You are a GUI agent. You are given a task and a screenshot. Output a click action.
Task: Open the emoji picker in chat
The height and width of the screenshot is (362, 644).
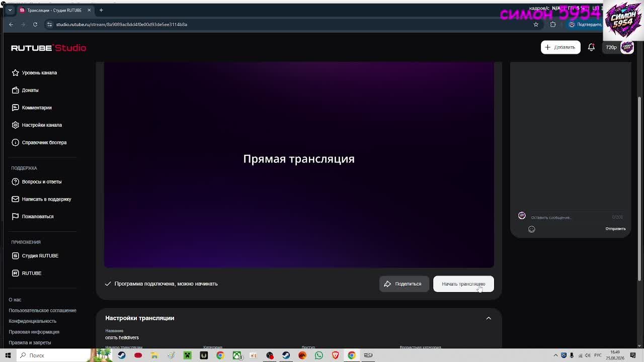coord(531,229)
